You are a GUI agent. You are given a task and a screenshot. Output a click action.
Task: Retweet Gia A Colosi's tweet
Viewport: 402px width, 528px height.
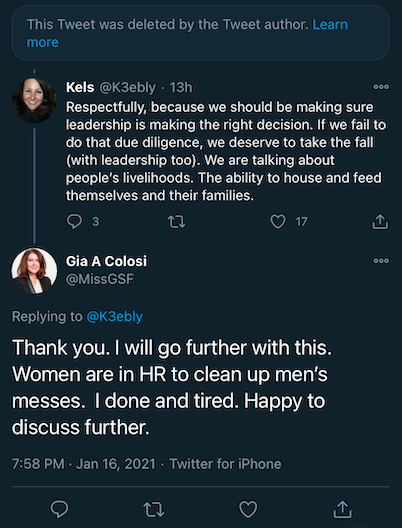tap(154, 509)
